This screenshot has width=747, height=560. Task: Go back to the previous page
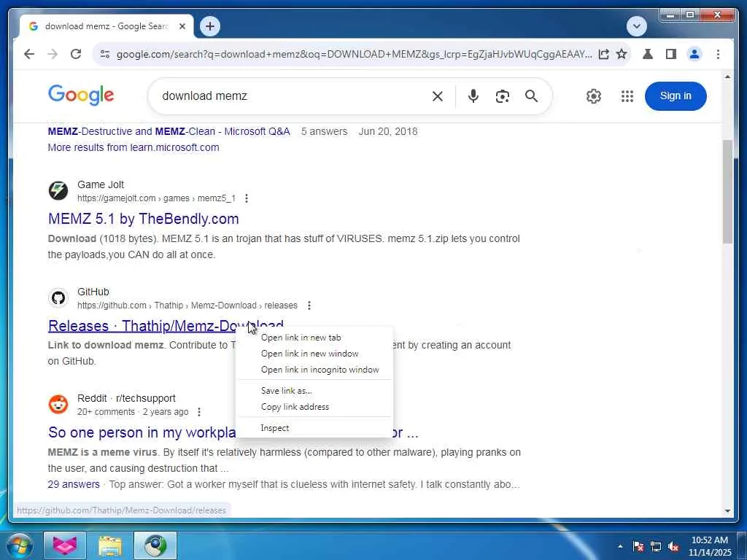(x=29, y=54)
